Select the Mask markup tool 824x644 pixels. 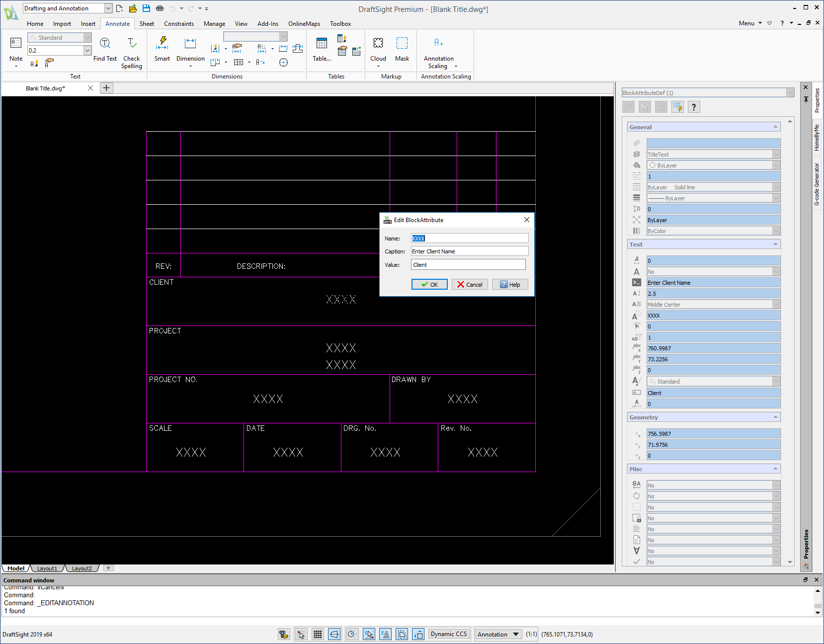pos(402,50)
